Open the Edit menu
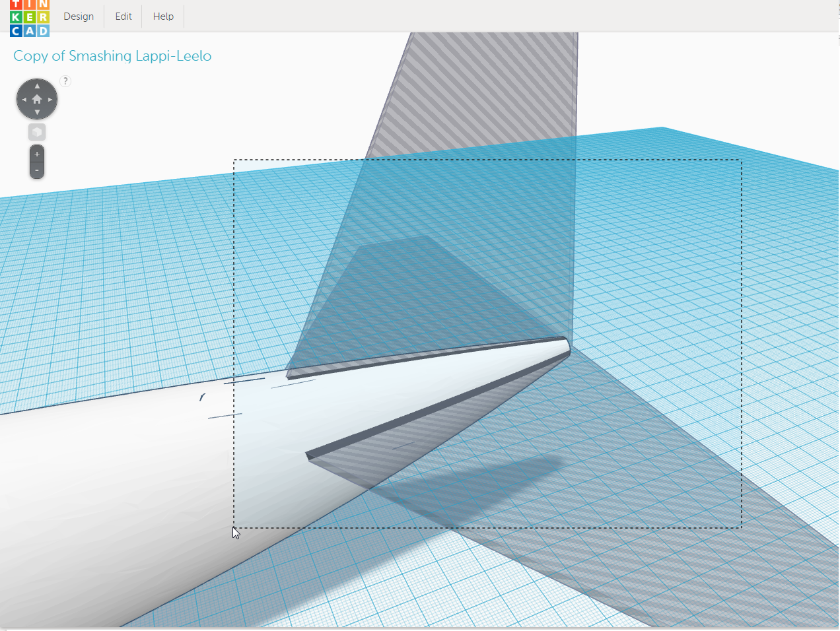 [x=123, y=16]
